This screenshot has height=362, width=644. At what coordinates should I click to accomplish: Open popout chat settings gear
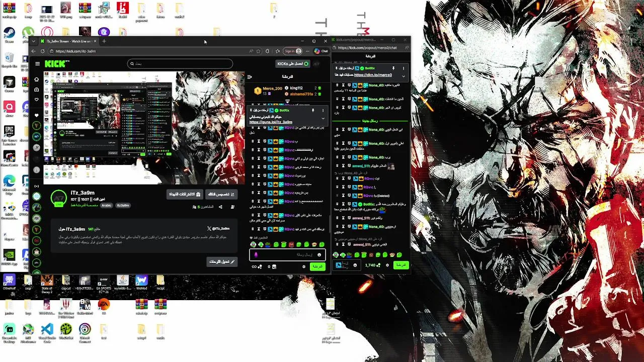tap(387, 265)
